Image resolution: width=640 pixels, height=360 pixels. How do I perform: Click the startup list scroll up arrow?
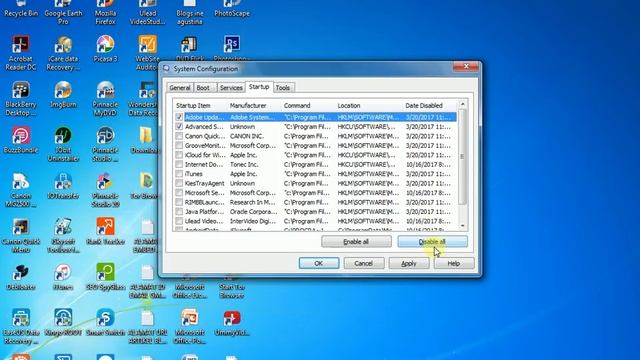click(x=462, y=104)
